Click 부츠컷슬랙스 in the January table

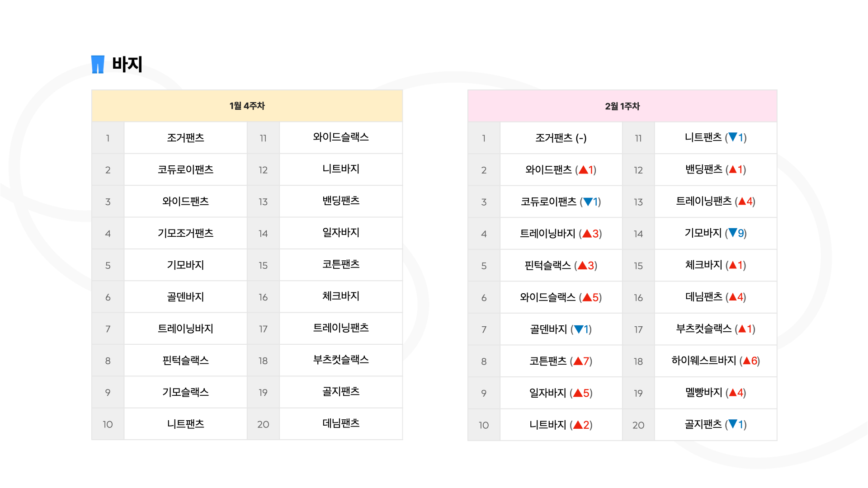(341, 360)
